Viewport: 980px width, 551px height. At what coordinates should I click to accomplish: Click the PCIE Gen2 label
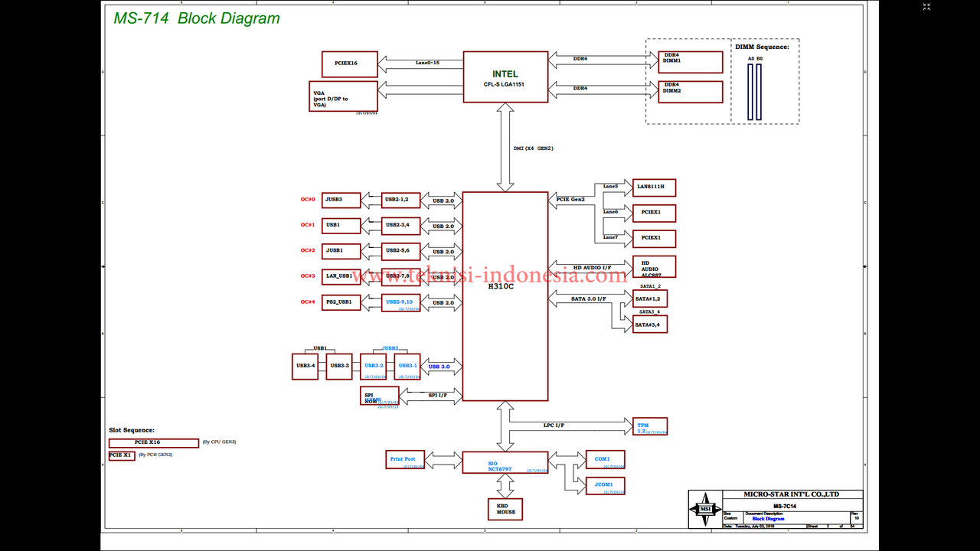tap(570, 199)
